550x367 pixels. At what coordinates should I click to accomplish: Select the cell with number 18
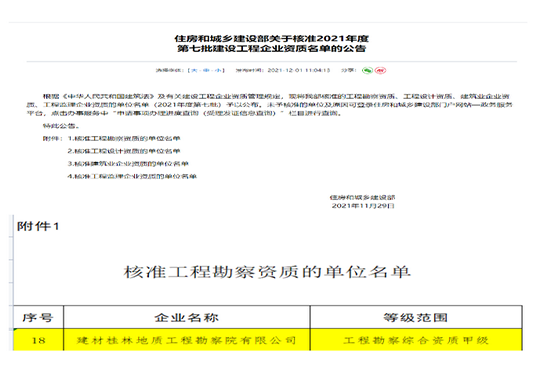(x=38, y=340)
